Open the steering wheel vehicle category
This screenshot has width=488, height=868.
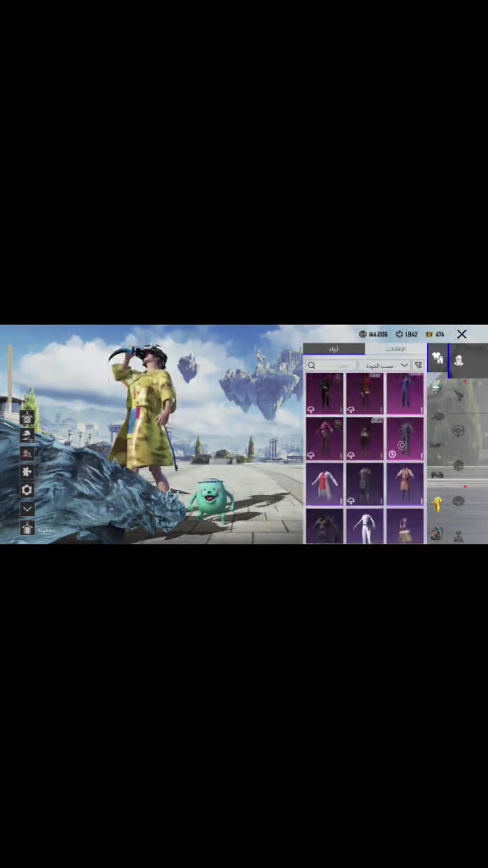(458, 431)
